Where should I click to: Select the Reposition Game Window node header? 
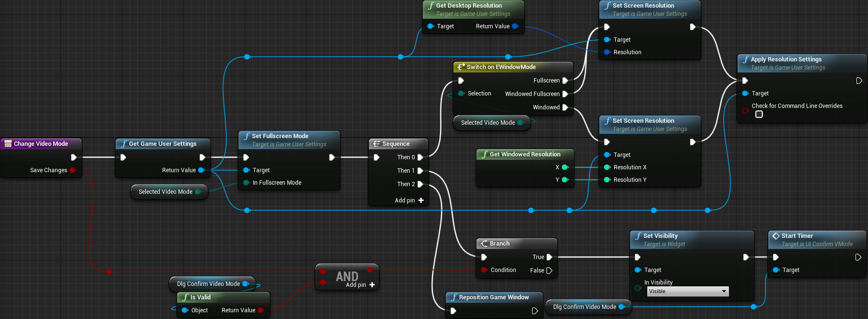click(494, 297)
